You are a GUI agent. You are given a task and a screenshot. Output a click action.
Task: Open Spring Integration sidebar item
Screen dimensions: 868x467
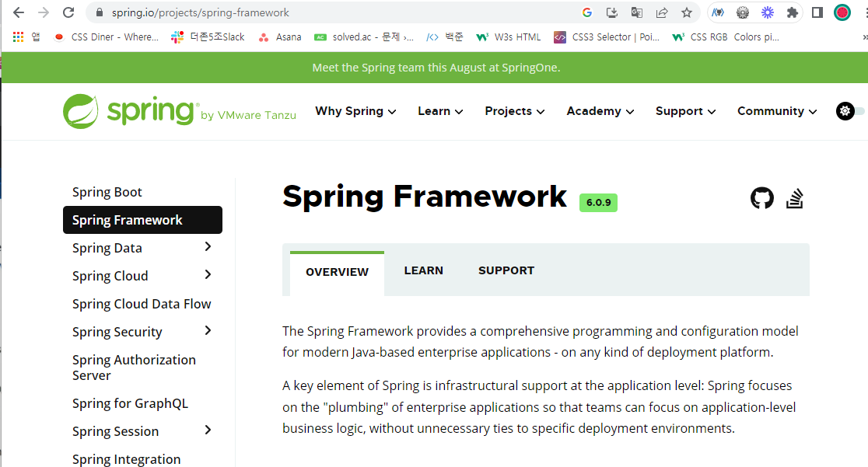coord(126,459)
